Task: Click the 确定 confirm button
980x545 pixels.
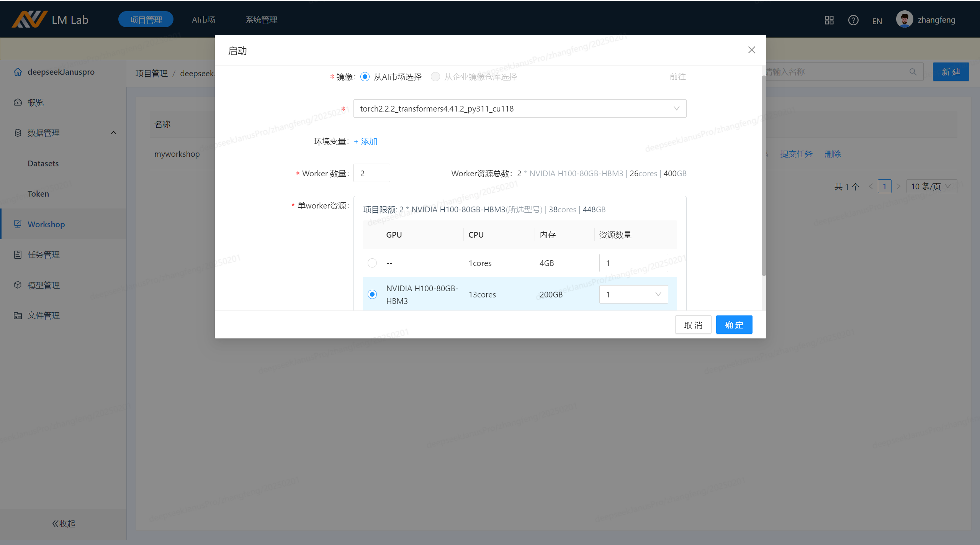Action: [734, 325]
